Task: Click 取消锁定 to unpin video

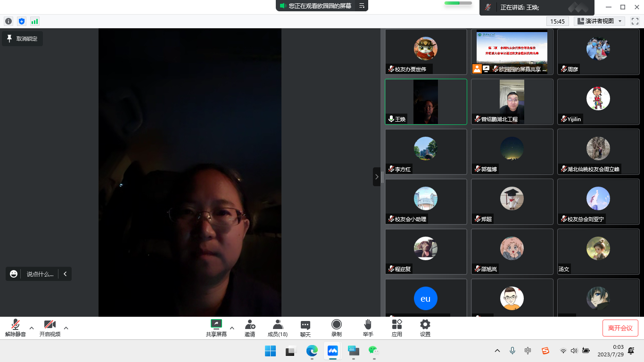Action: point(22,39)
